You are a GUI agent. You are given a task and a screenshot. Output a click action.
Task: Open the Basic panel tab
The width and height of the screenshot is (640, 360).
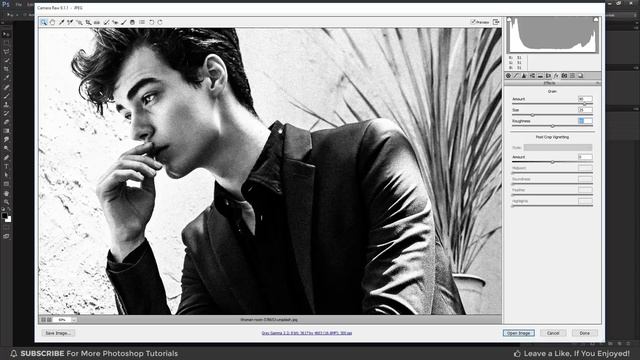click(508, 76)
